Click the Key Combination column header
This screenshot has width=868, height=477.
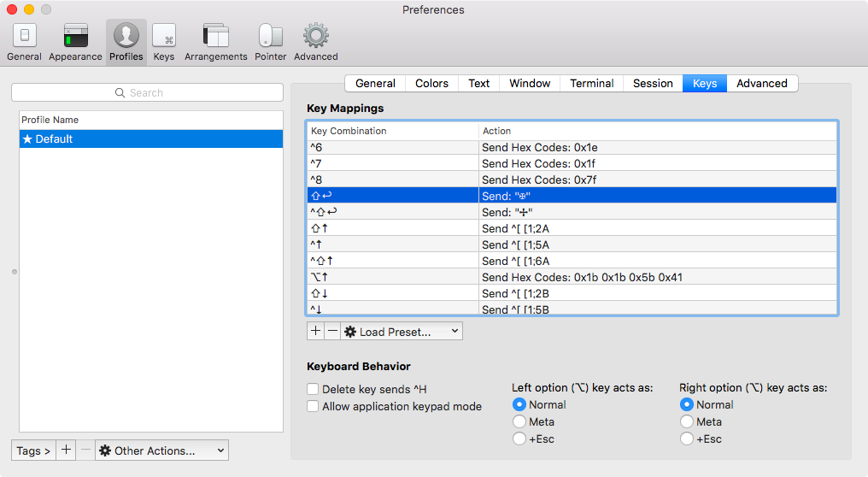click(x=392, y=132)
